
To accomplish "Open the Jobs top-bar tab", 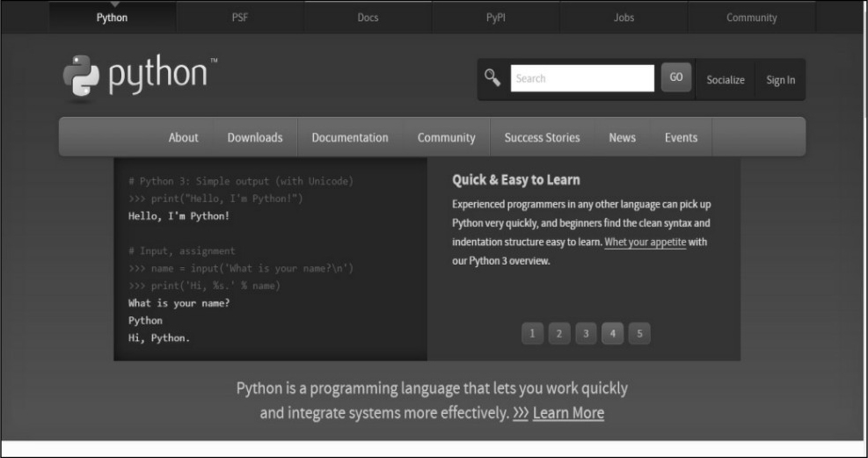I will pyautogui.click(x=624, y=18).
